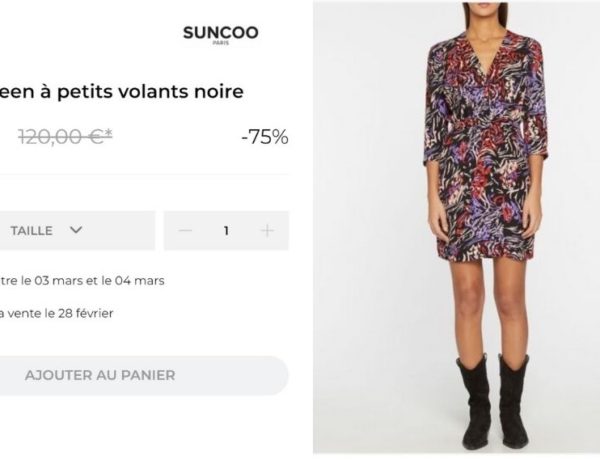The image size is (600, 460).
Task: Click the asterisk after the old price
Action: coord(109,133)
